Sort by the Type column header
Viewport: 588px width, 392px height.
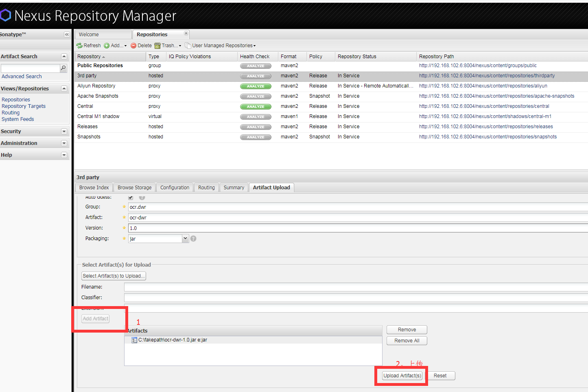[156, 57]
